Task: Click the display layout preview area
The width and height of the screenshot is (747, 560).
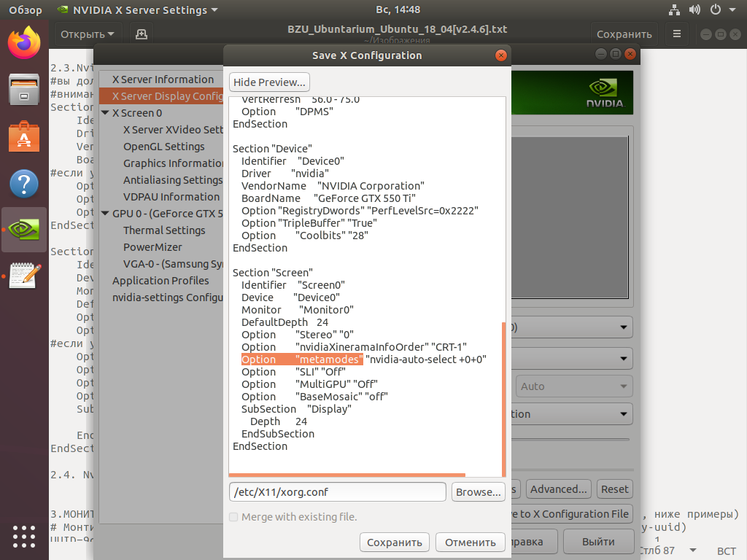Action: [x=570, y=217]
